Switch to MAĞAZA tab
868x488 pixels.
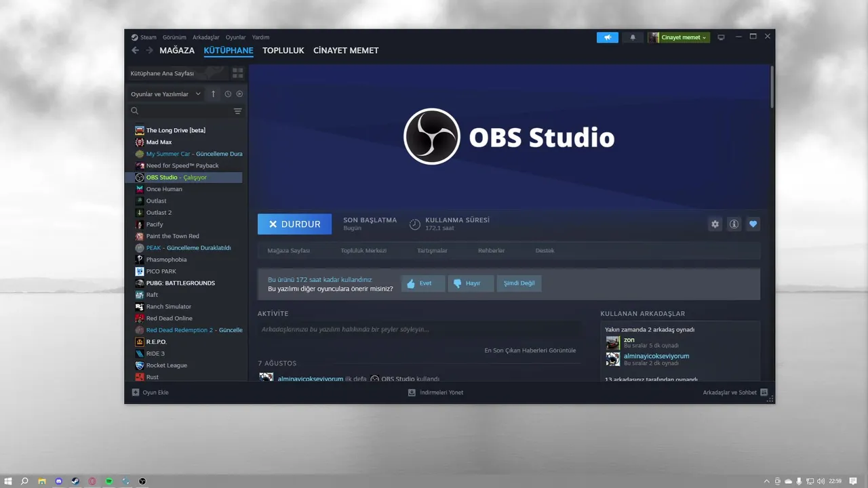177,50
